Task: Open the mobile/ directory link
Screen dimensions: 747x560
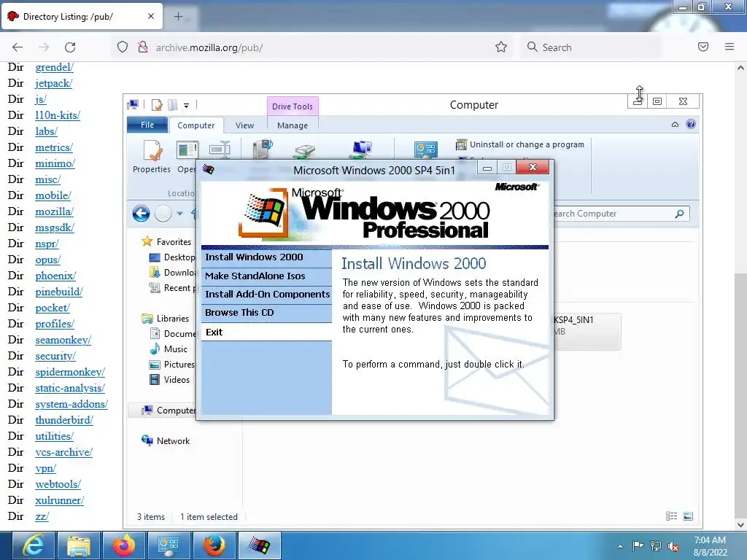Action: (53, 195)
